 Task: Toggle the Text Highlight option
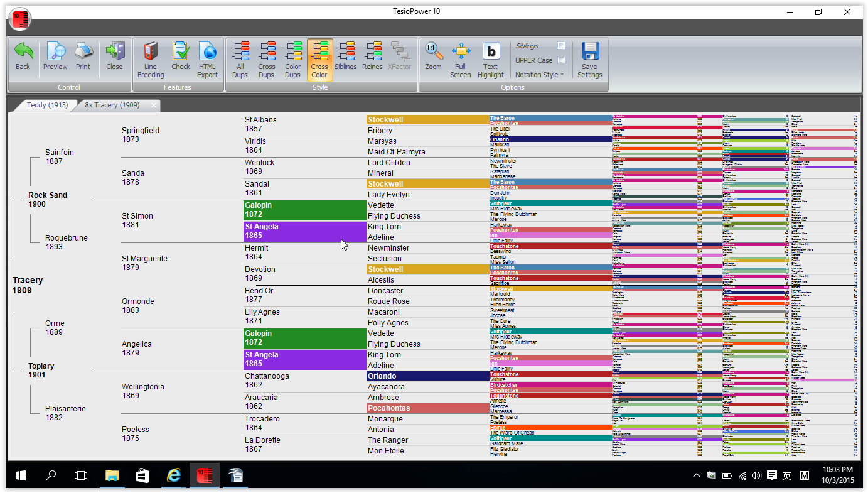(x=490, y=52)
